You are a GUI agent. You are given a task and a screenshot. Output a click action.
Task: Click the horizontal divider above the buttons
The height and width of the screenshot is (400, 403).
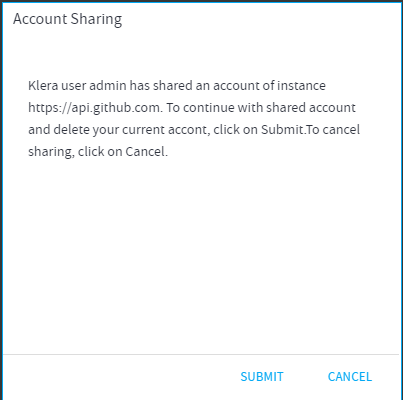201,354
